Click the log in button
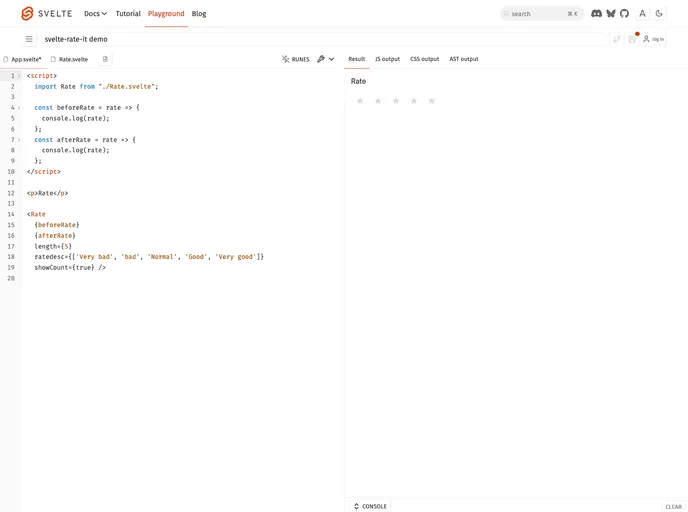 pyautogui.click(x=653, y=39)
